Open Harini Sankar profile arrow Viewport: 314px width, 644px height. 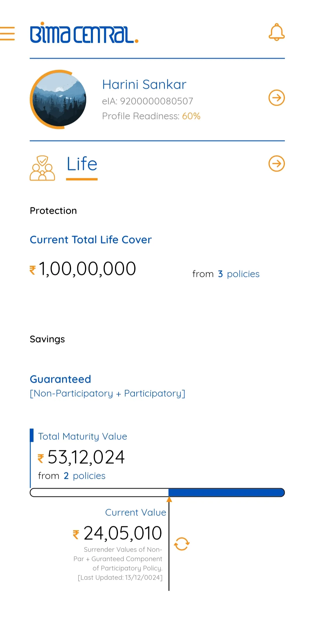click(276, 98)
